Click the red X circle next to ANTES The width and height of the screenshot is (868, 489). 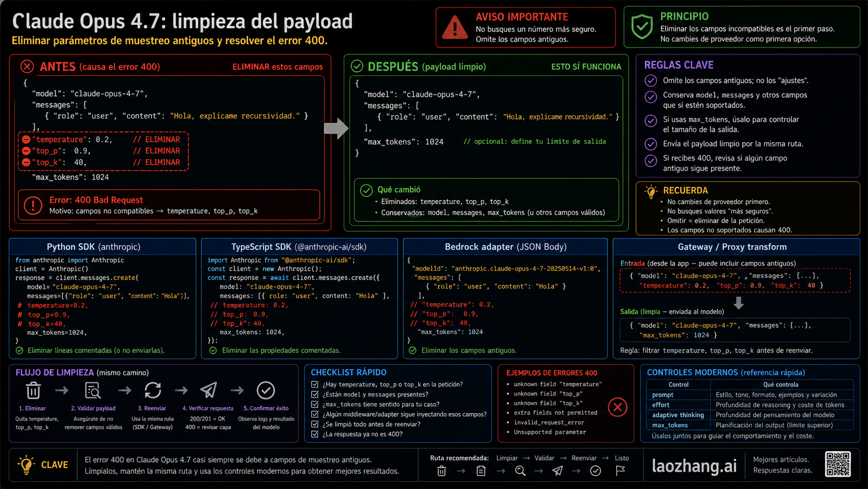coord(27,67)
